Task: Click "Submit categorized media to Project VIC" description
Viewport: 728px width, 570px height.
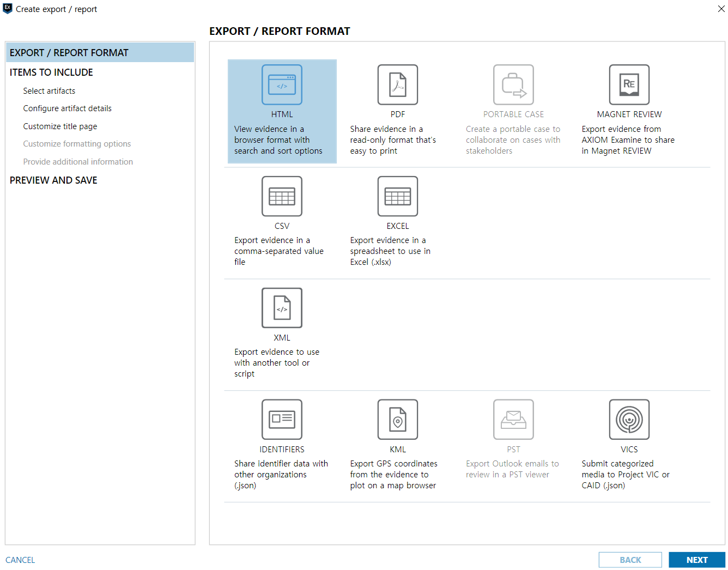Action: pyautogui.click(x=626, y=475)
